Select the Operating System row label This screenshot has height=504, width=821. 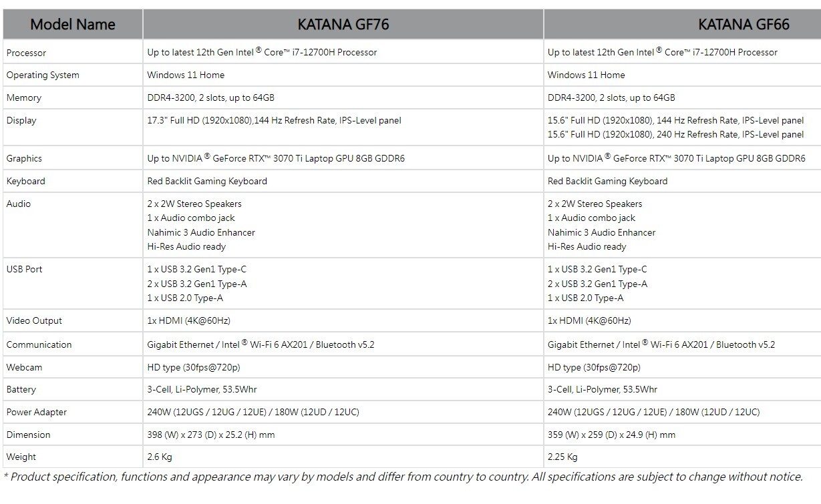[43, 75]
